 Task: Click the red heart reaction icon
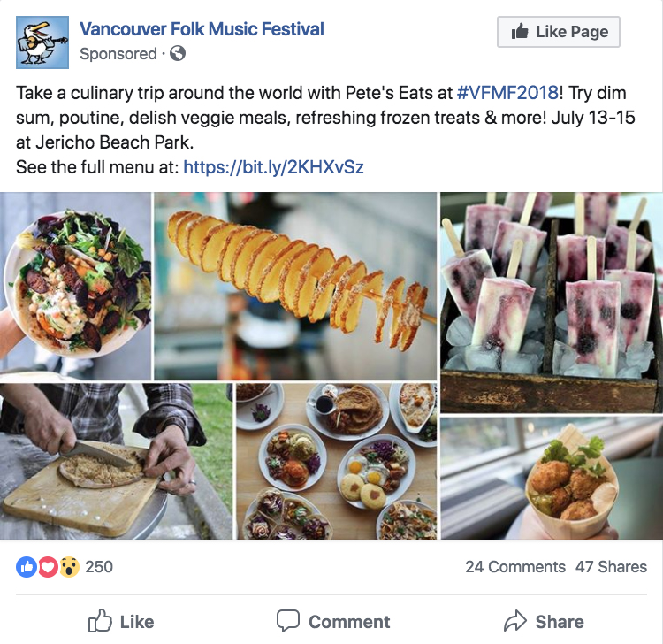click(x=48, y=567)
